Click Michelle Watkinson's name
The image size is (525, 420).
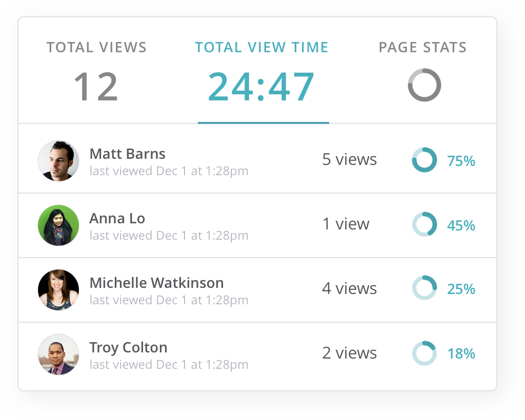(156, 282)
